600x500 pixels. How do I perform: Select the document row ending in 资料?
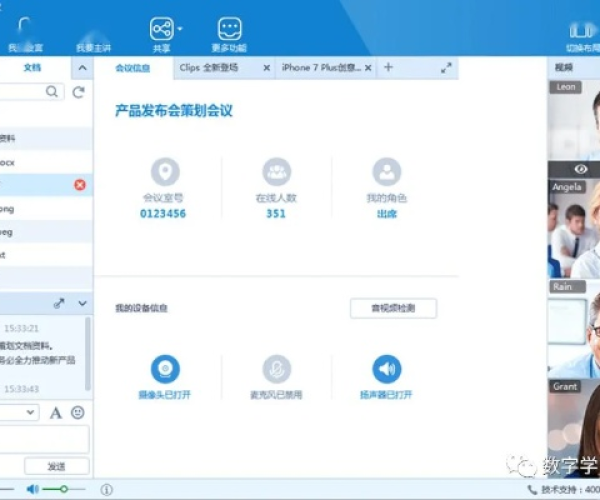pos(46,138)
